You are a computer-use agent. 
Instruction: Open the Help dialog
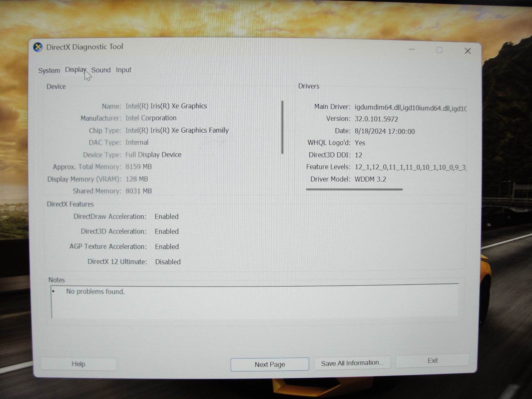click(78, 364)
